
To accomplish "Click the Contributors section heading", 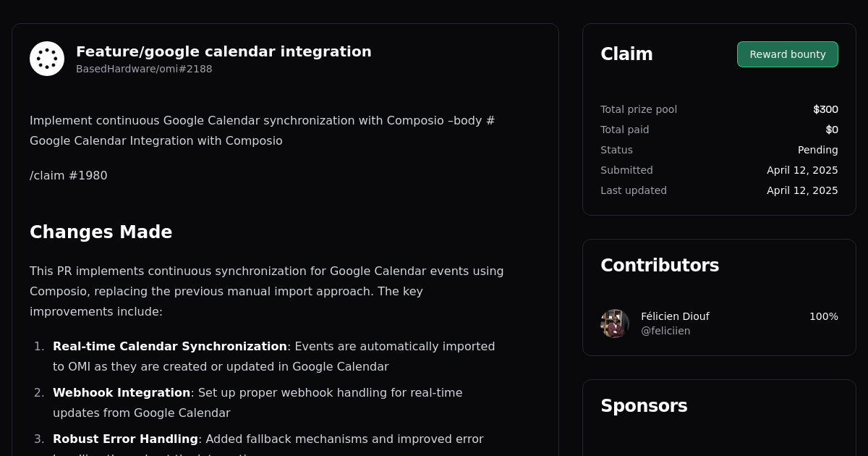I will (660, 266).
